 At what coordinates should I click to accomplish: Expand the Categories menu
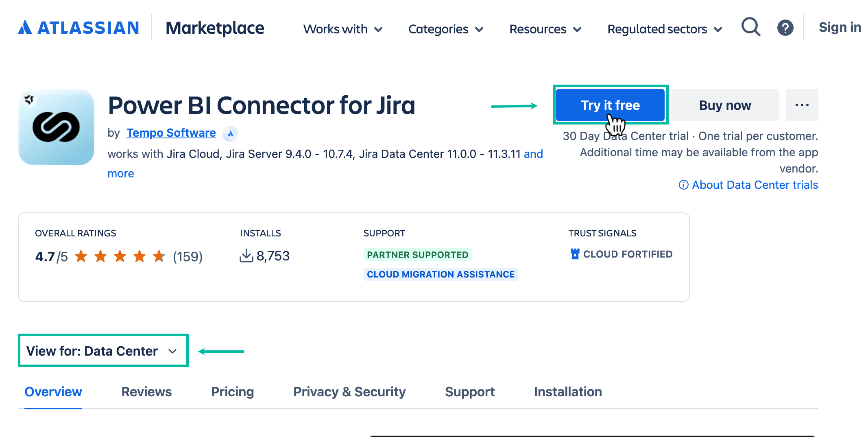pyautogui.click(x=446, y=29)
